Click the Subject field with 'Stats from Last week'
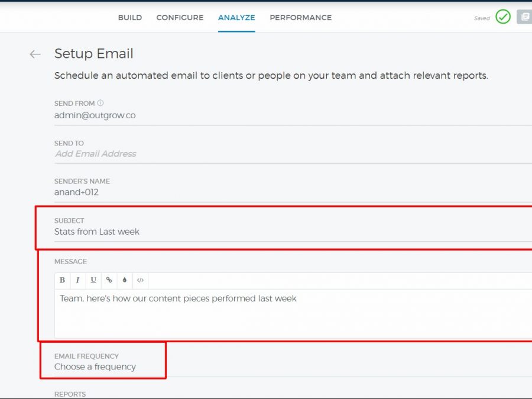The image size is (532, 399). point(236,232)
